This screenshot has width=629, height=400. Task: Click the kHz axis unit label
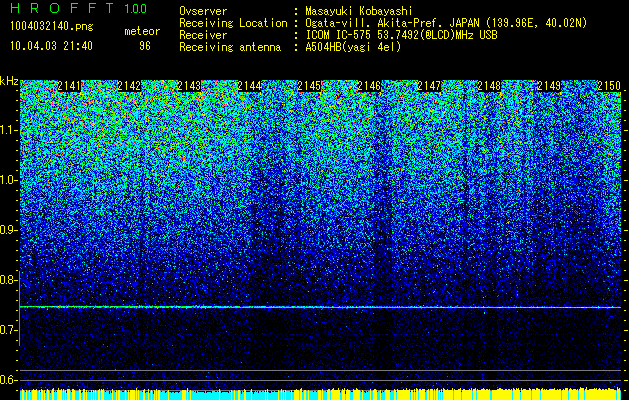click(x=9, y=81)
